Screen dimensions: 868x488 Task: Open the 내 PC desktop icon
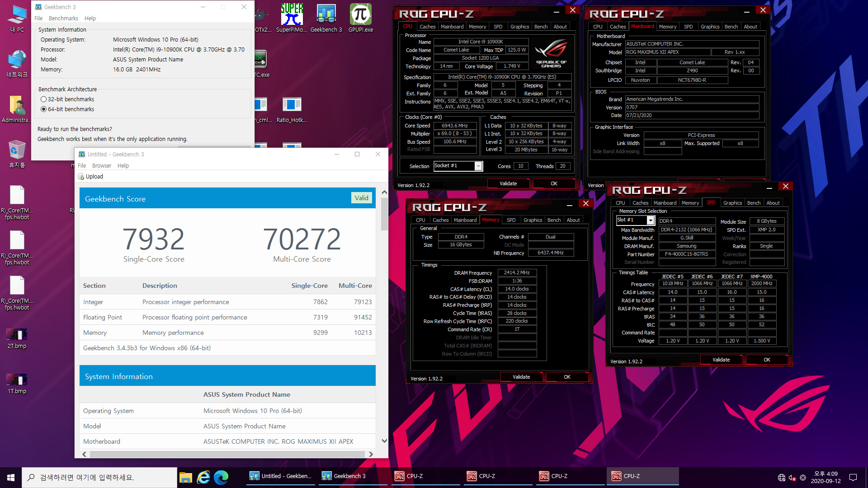coord(17,19)
